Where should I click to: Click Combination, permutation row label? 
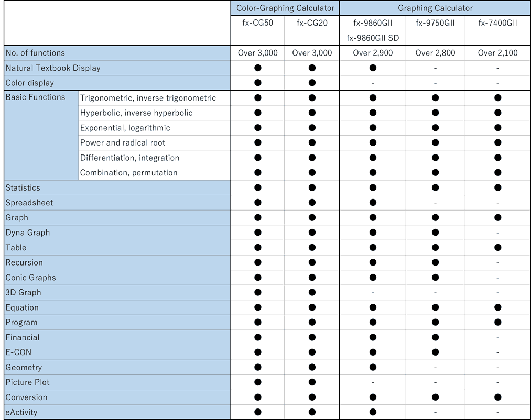pyautogui.click(x=128, y=173)
